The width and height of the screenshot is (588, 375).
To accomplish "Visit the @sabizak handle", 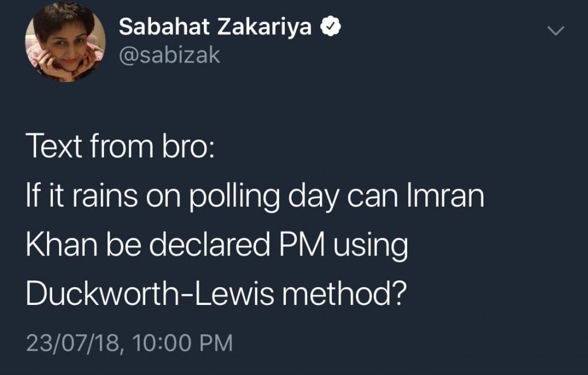I will [169, 55].
